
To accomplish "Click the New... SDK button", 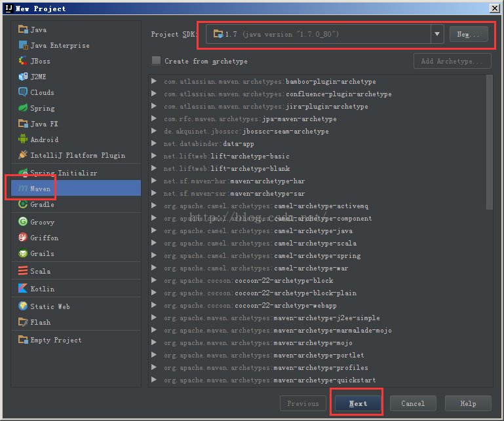I will [469, 34].
